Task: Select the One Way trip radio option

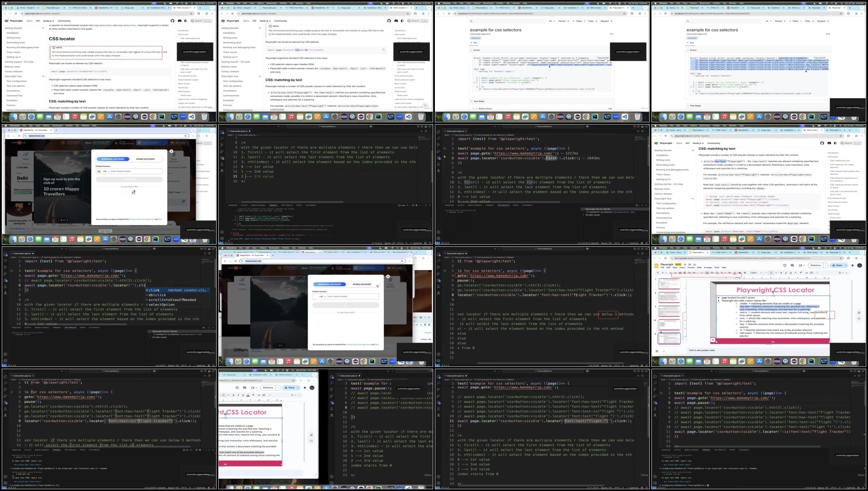Action: pos(22,167)
